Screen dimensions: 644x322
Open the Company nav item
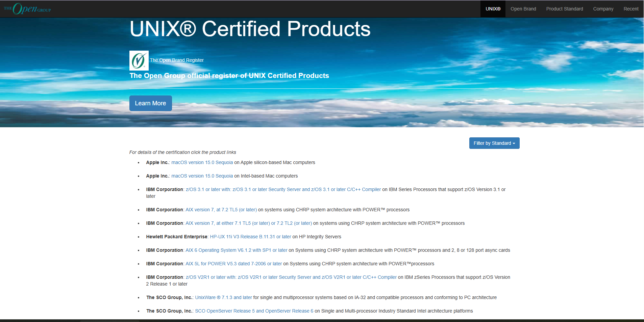click(x=603, y=9)
